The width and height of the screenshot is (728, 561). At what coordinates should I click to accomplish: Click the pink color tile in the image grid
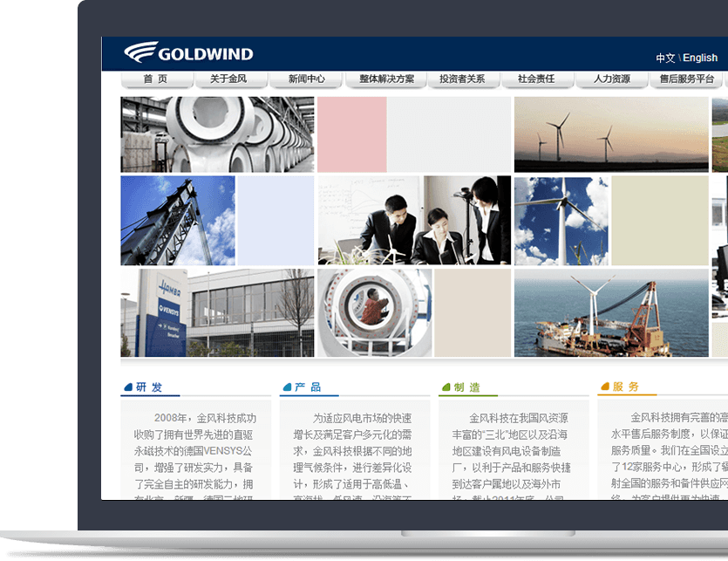click(x=351, y=133)
